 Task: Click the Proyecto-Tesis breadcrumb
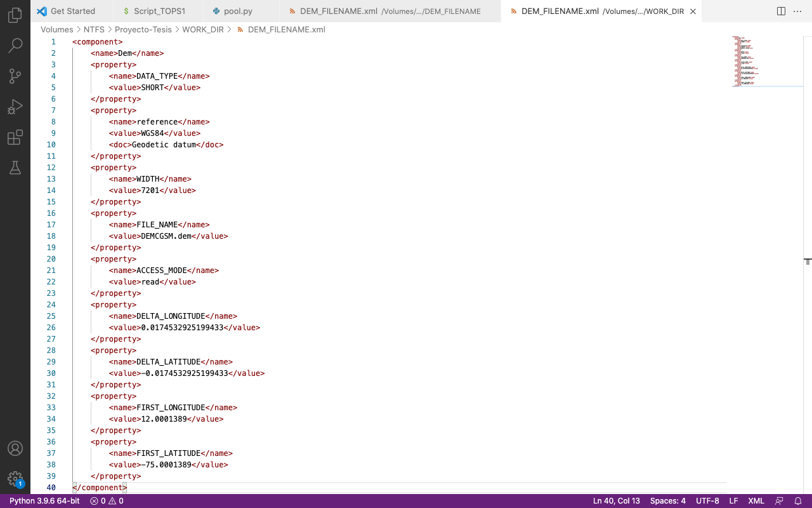pyautogui.click(x=143, y=29)
